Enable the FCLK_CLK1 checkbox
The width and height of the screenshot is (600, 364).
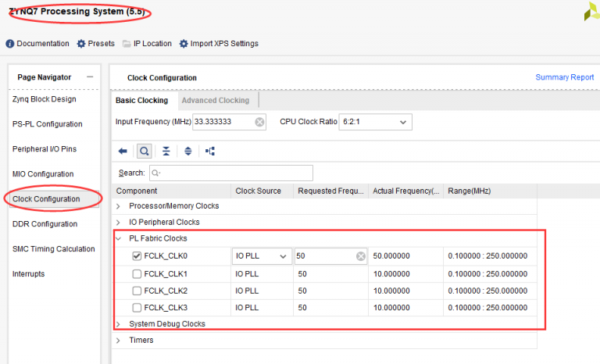[x=137, y=274]
